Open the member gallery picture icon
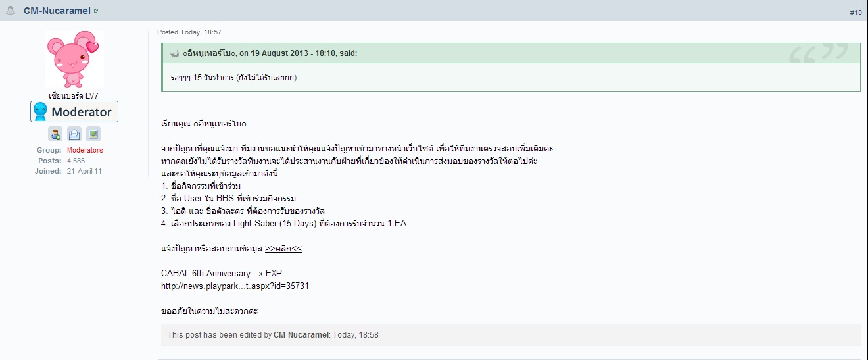 click(x=93, y=134)
